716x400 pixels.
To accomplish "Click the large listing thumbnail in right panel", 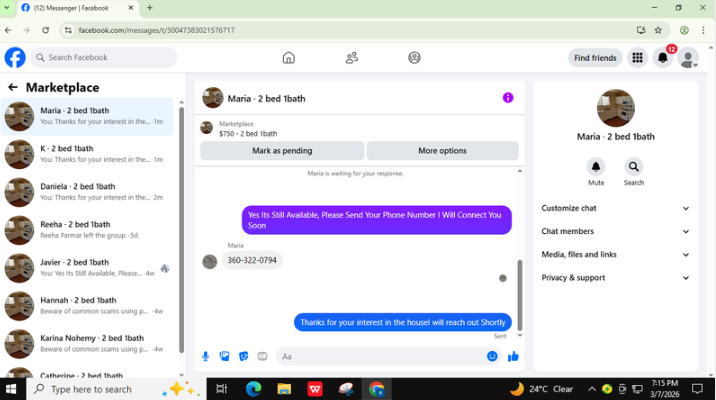I will pyautogui.click(x=616, y=108).
